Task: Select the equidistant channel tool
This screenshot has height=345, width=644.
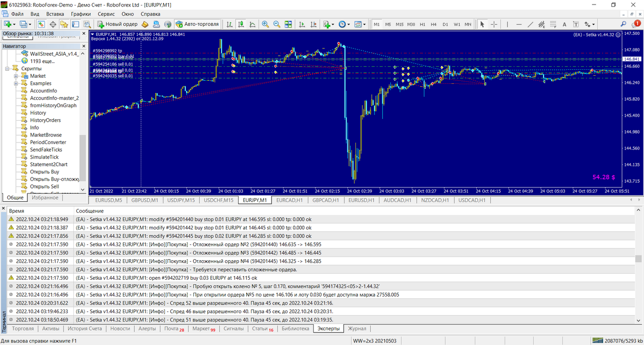Action: click(x=542, y=24)
